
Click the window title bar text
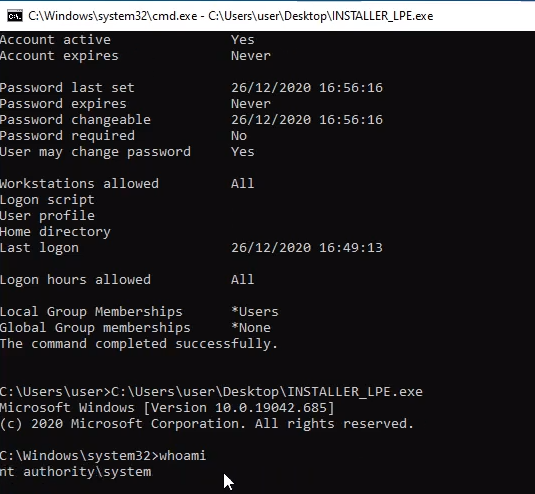coord(231,16)
